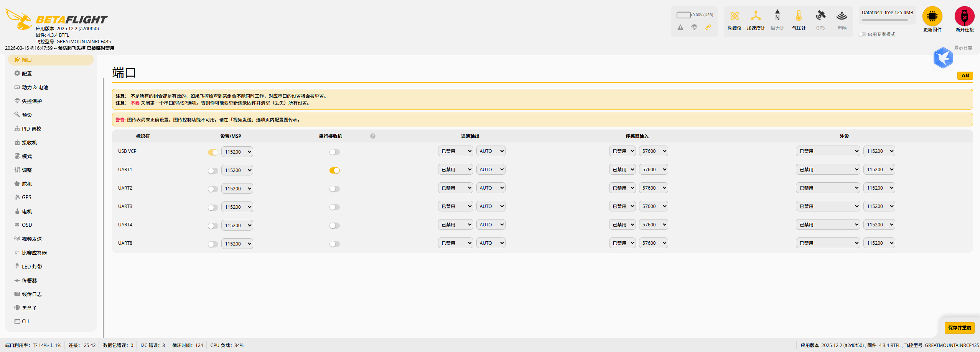
Task: Click the Betaflight bee logo
Action: click(x=19, y=19)
